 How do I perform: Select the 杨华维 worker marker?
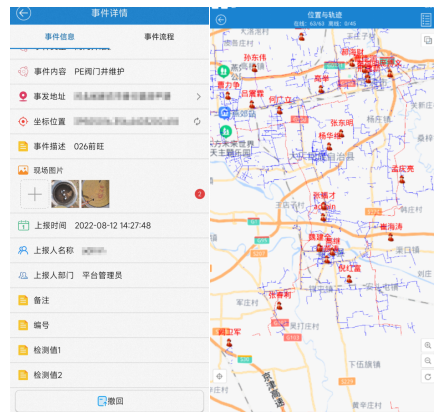coord(329,146)
